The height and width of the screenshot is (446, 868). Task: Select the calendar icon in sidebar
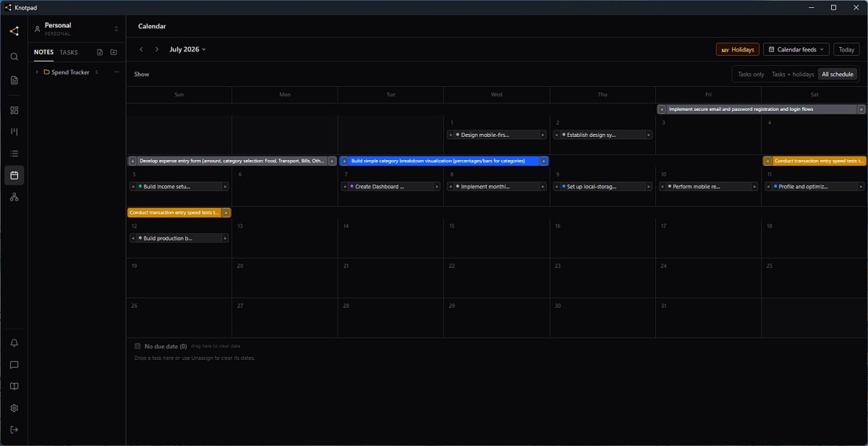[x=14, y=175]
